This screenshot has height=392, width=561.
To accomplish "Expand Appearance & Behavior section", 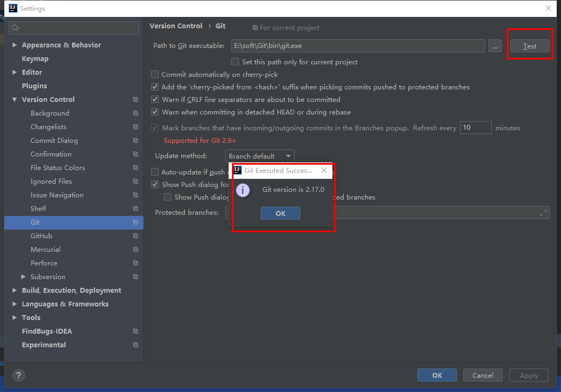I will tap(14, 45).
